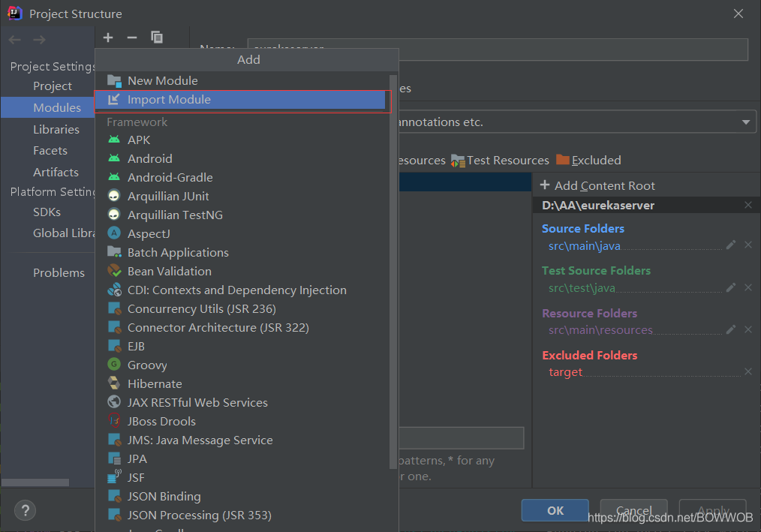Edit src\test\java properties pencil icon
761x532 pixels.
(x=731, y=287)
